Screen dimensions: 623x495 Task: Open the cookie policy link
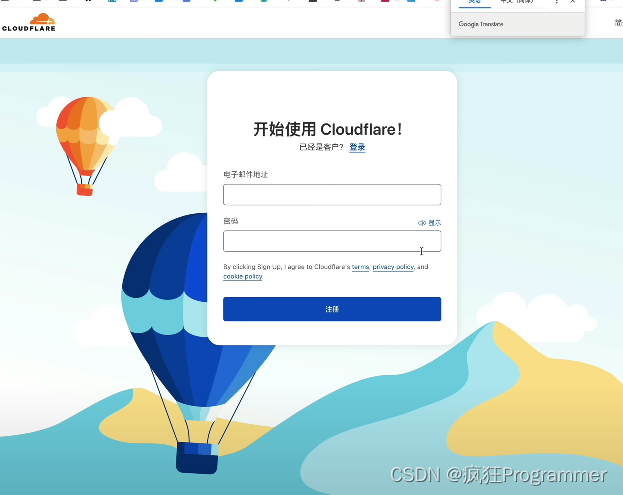(243, 277)
